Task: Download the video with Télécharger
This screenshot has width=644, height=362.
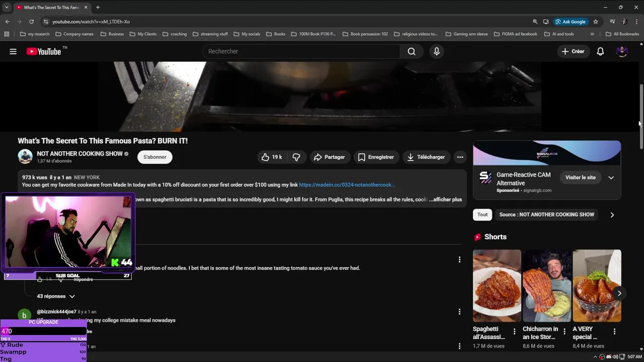Action: pos(426,157)
